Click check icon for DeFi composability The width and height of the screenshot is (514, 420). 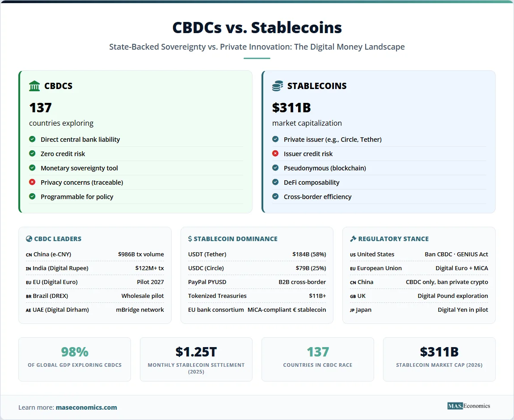pyautogui.click(x=275, y=182)
